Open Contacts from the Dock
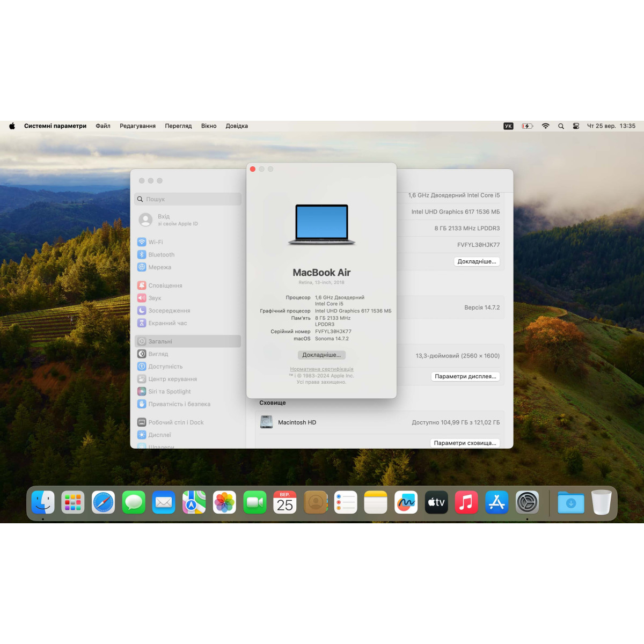Screen dimensions: 644x644 [x=316, y=503]
